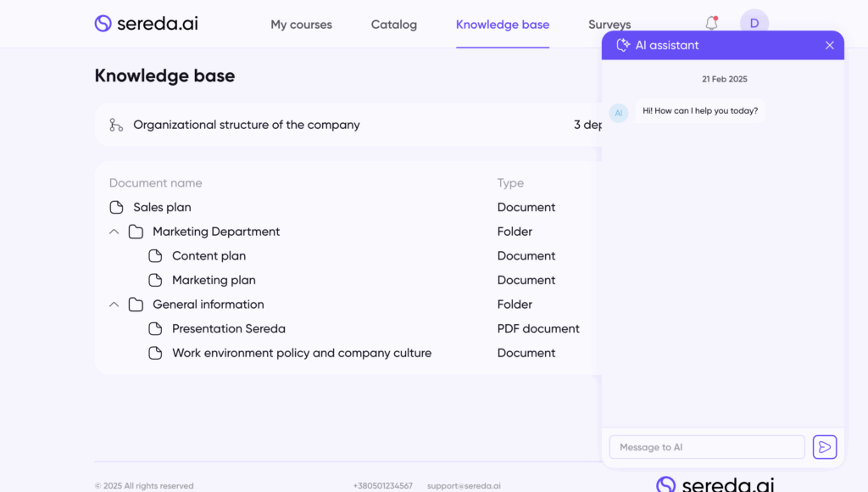Click the organizational structure hierarchy icon
Screen dimensions: 868x492
coord(116,125)
